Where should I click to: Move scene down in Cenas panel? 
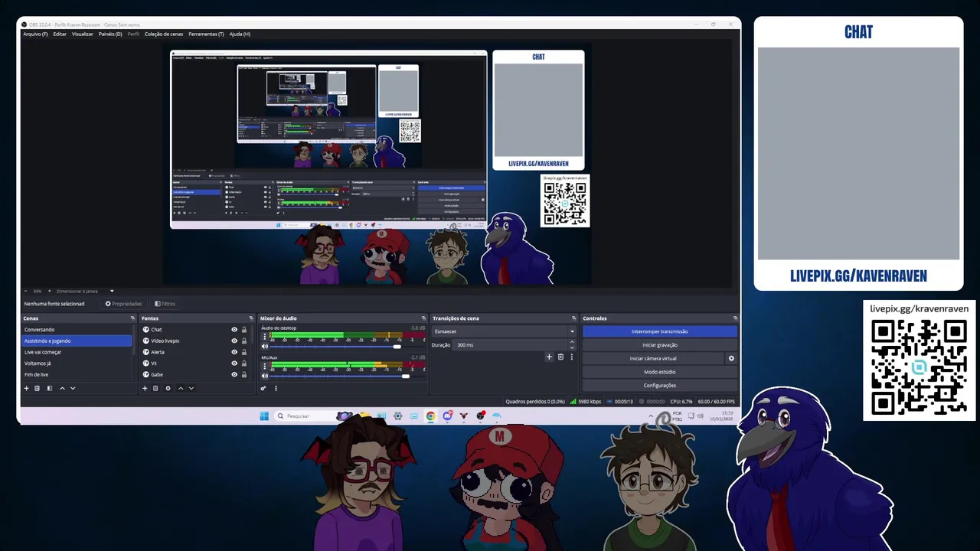point(73,388)
